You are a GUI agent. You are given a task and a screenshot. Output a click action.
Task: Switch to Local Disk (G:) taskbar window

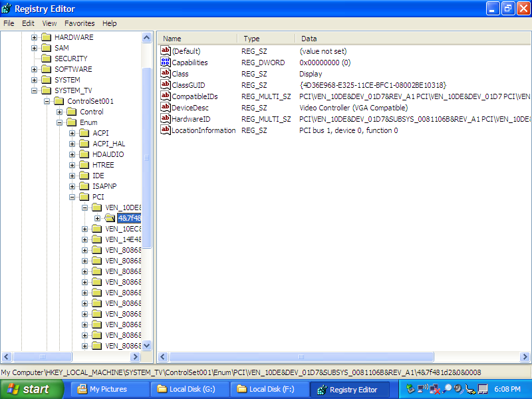coord(190,389)
